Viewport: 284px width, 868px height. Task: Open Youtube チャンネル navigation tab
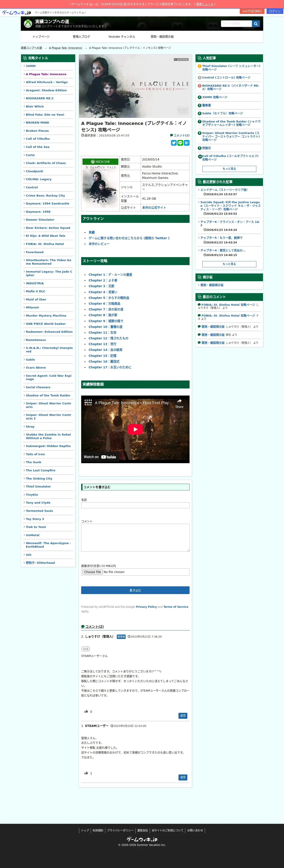tap(122, 37)
